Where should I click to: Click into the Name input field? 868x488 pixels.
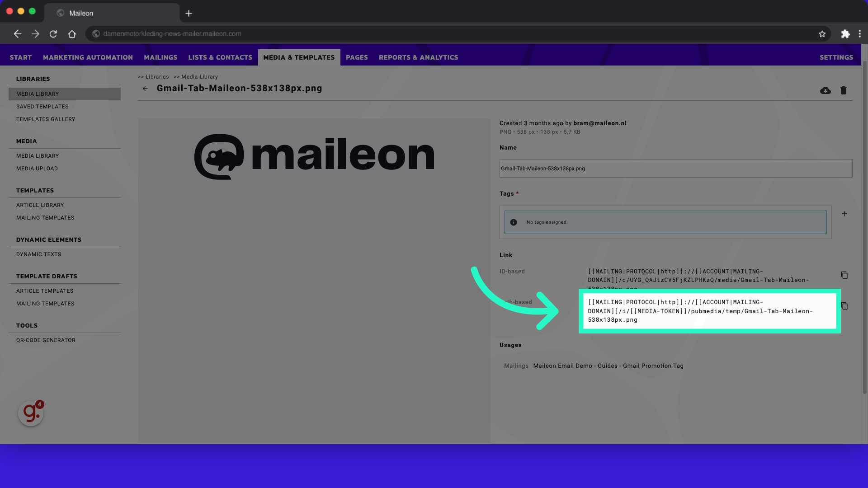click(676, 169)
